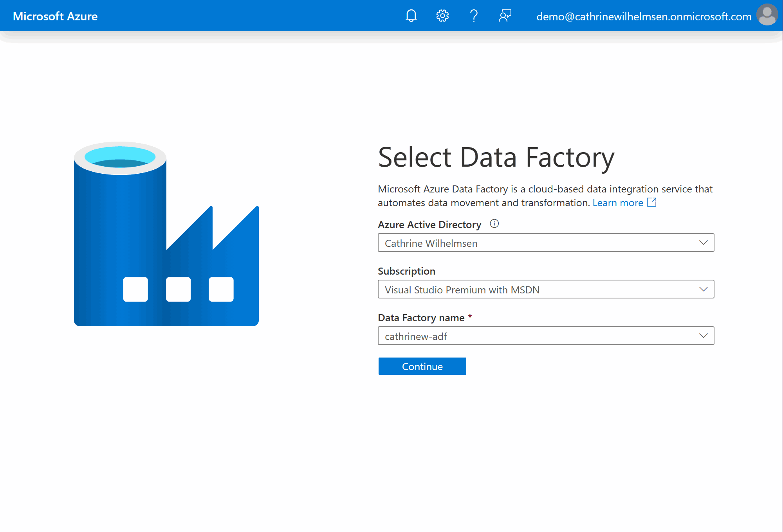Click the Data Factory name label

pyautogui.click(x=421, y=318)
